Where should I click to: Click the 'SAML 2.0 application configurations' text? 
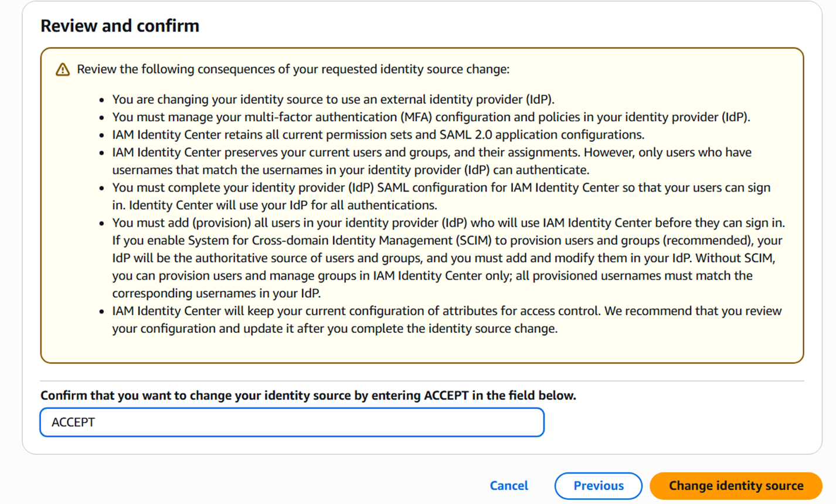click(x=541, y=135)
